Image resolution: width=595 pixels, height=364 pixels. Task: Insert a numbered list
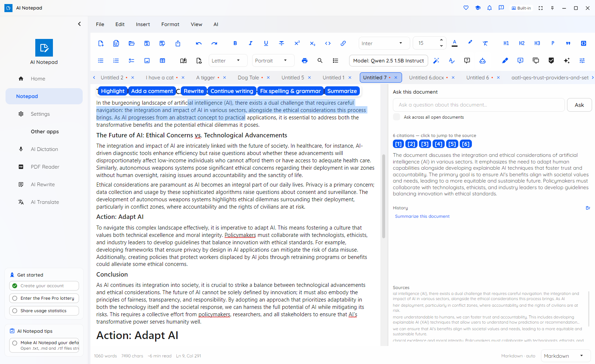[116, 61]
